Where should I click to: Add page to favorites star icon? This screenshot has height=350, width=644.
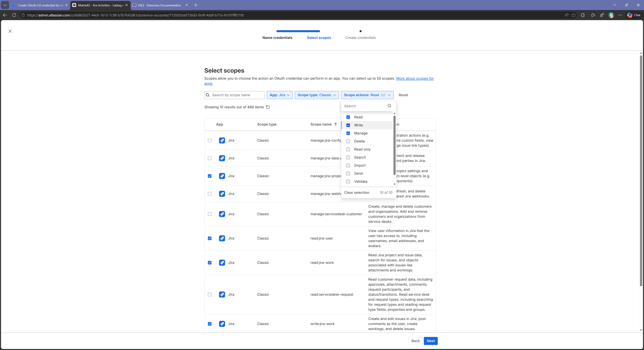coord(574,15)
